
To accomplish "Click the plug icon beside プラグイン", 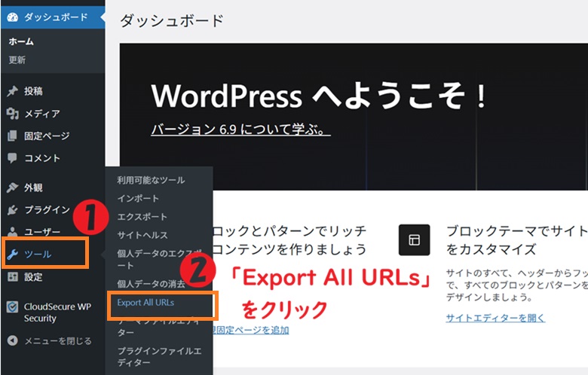I will click(x=12, y=210).
